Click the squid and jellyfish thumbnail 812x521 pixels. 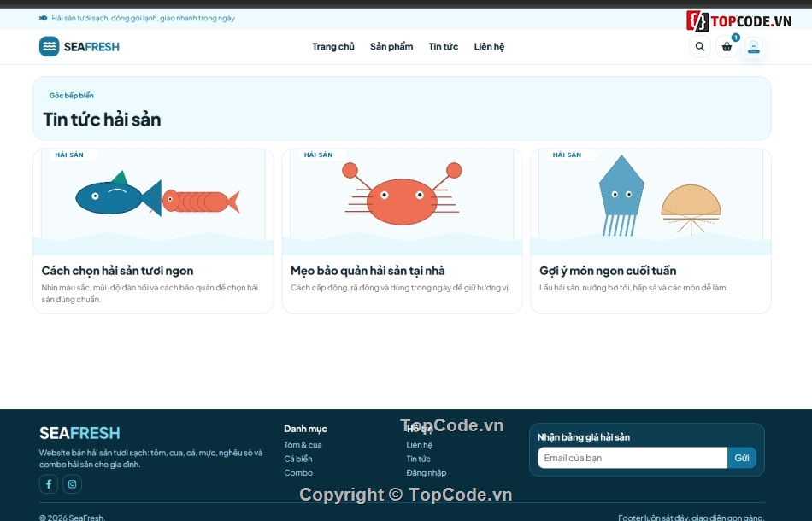pyautogui.click(x=651, y=202)
